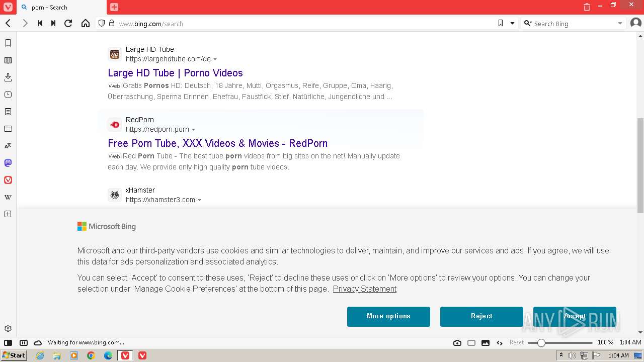Open the Windows Start menu

(14, 355)
